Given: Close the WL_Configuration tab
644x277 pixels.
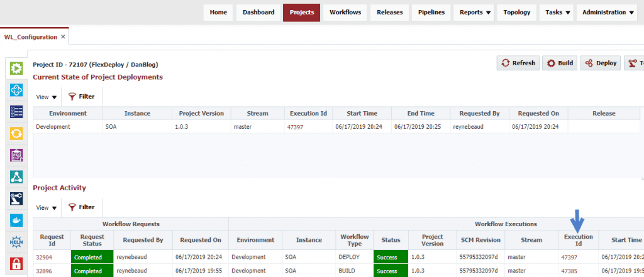Looking at the screenshot, I should (63, 37).
